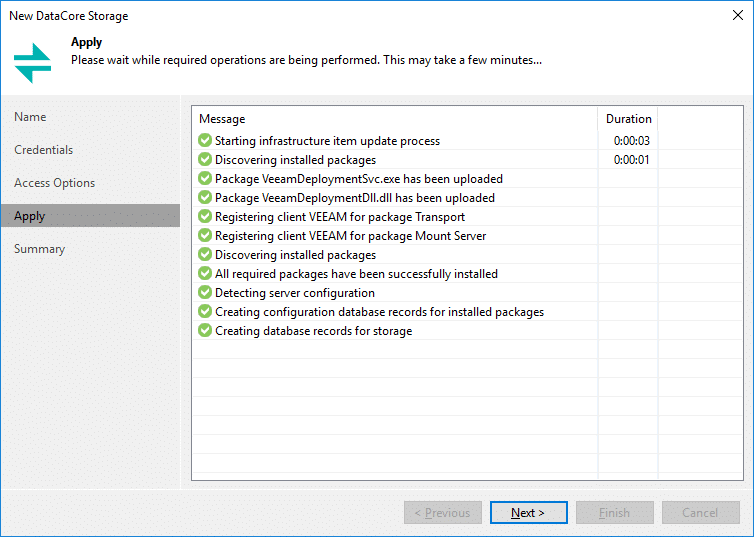Click the Duration column header
This screenshot has width=754, height=537.
(628, 119)
